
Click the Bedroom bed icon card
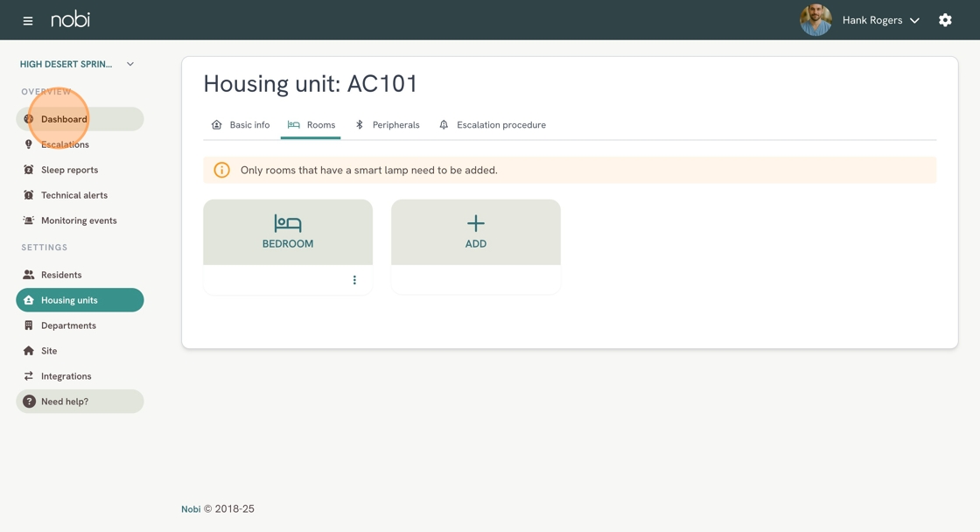288,232
